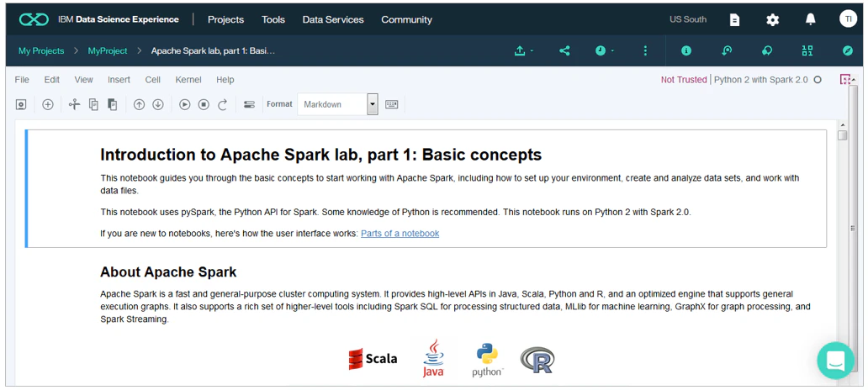Open the View menu
Viewport: 868px width, 390px height.
83,80
